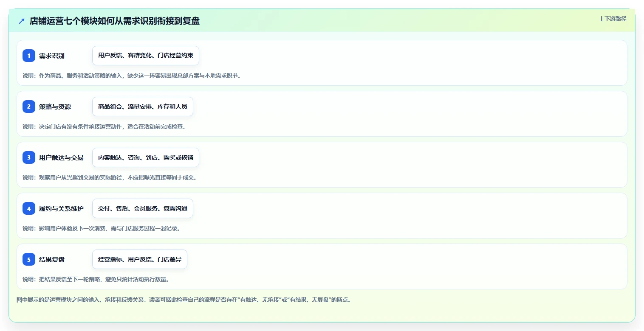
Task: Click the note about 门店服务过程一起记录
Action: click(102, 228)
